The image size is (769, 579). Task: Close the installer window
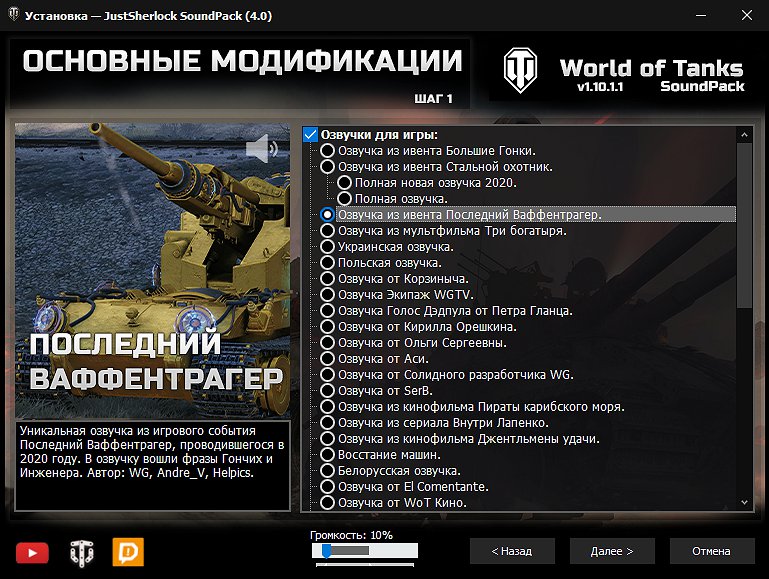tap(747, 15)
